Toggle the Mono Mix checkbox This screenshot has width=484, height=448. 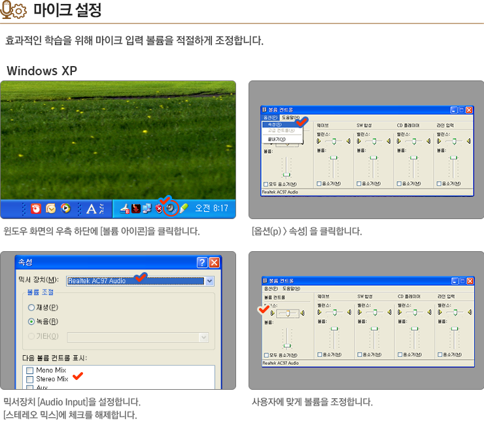[29, 370]
